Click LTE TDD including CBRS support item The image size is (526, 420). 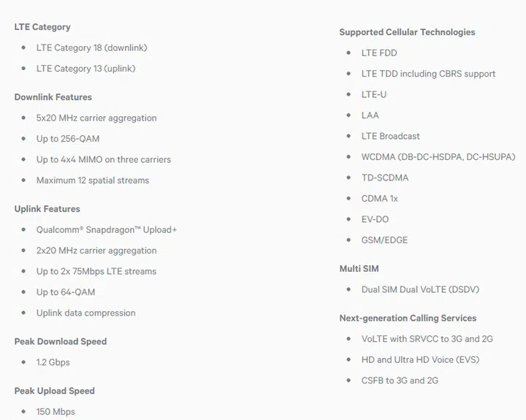pos(428,74)
